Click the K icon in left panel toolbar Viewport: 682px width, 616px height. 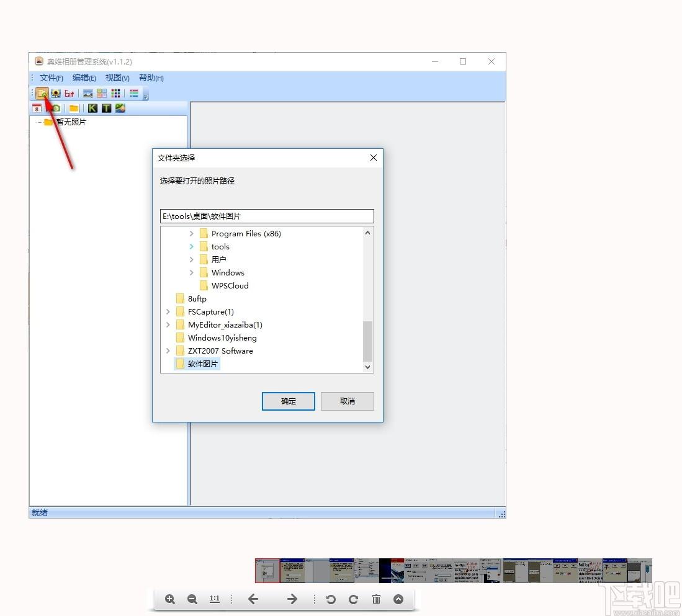pyautogui.click(x=92, y=109)
